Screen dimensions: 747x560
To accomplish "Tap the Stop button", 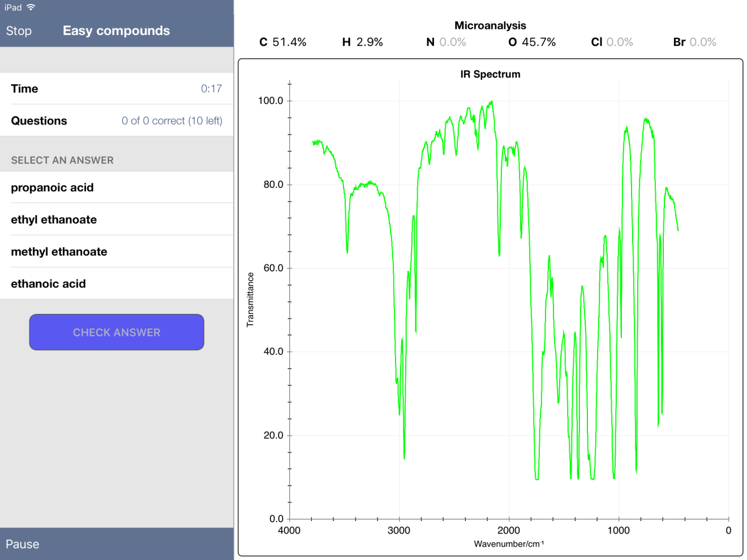I will [19, 31].
